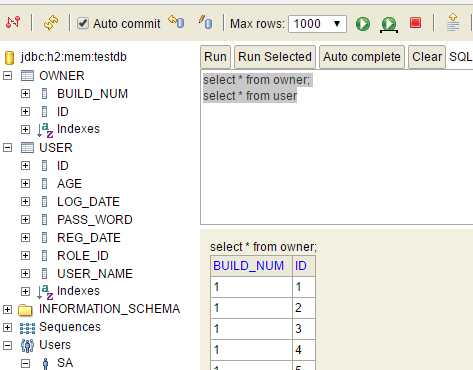This screenshot has height=370, width=473.
Task: Click the PASS_WORD column icon
Action: point(44,220)
